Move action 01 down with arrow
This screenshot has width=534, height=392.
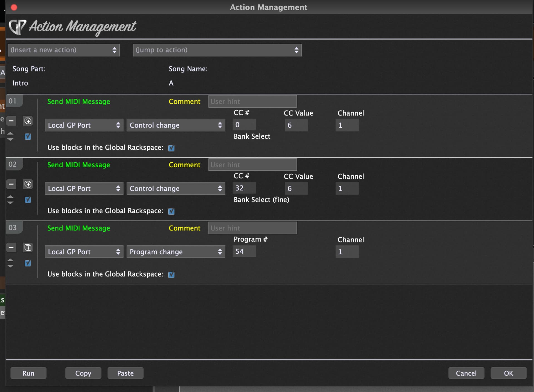coord(10,140)
